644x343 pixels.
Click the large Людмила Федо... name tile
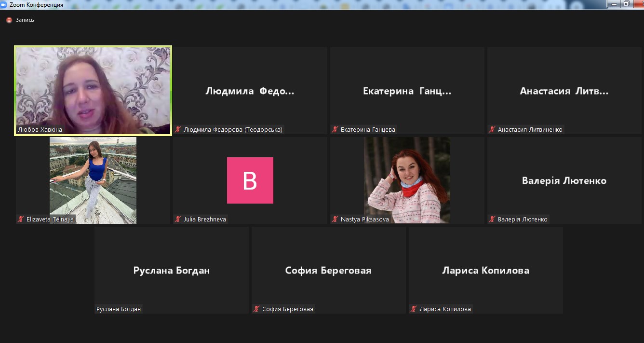250,91
